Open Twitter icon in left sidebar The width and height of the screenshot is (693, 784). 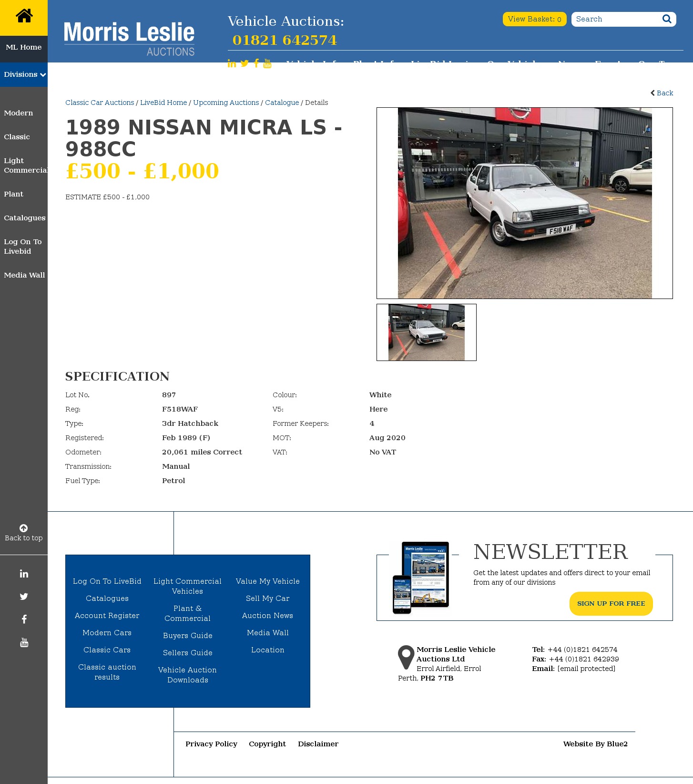pyautogui.click(x=24, y=597)
